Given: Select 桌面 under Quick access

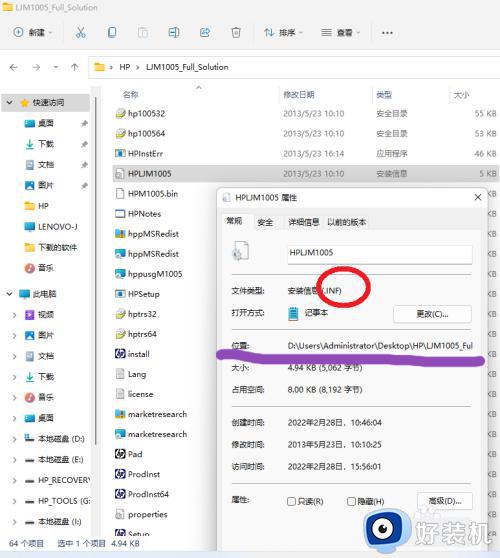Looking at the screenshot, I should pyautogui.click(x=46, y=123).
